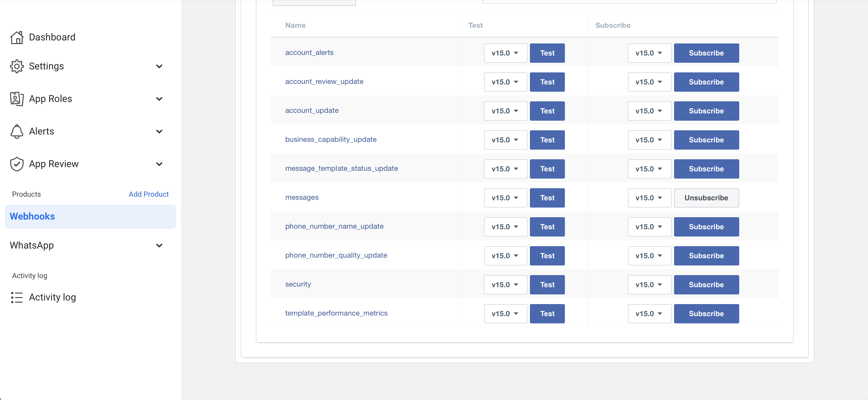The image size is (868, 400).
Task: Click the business_capability_update field name
Action: pyautogui.click(x=331, y=139)
